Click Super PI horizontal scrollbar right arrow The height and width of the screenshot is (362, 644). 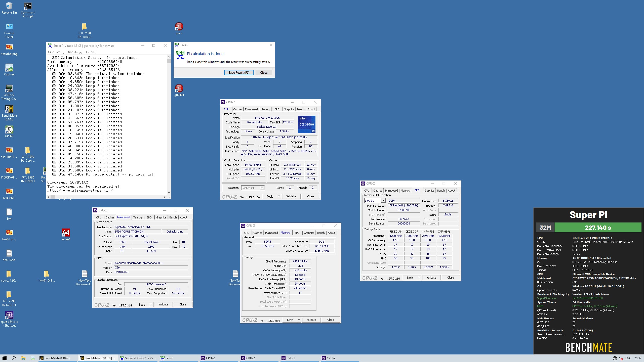click(x=165, y=197)
